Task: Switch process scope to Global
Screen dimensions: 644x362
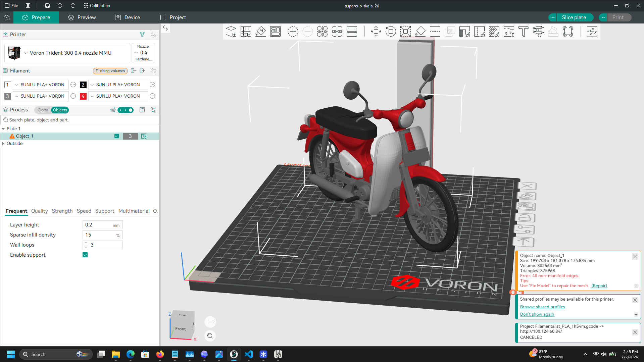Action: pyautogui.click(x=43, y=110)
